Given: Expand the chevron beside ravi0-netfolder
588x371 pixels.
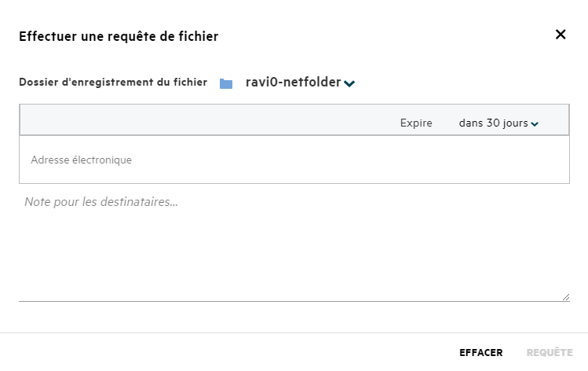Looking at the screenshot, I should pos(349,83).
